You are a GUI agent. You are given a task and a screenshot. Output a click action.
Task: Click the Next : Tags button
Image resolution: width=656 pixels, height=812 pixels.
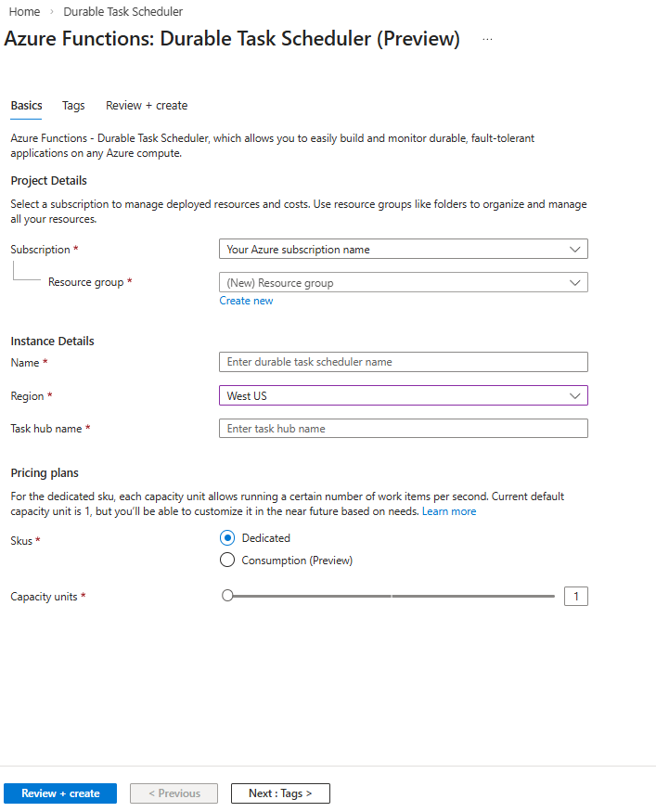click(280, 793)
